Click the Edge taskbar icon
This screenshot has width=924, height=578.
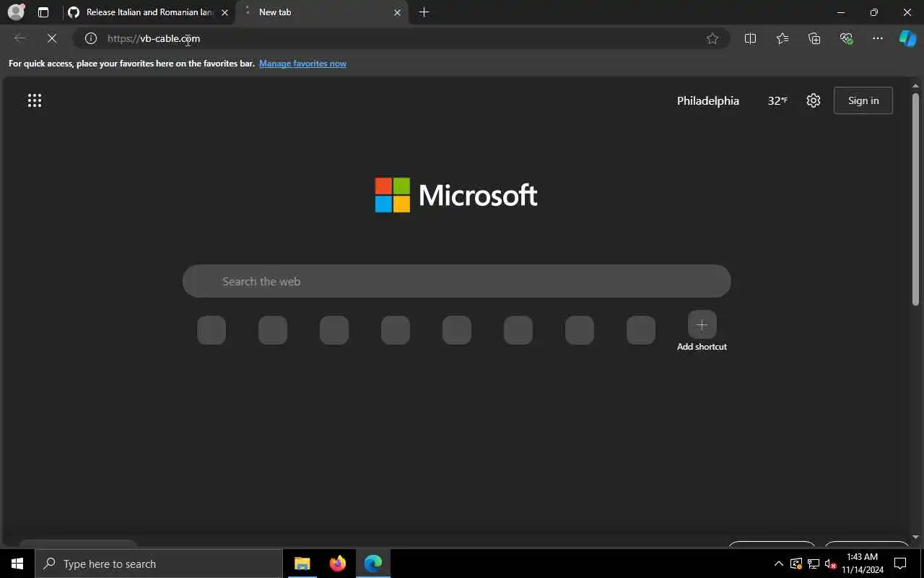pos(373,564)
